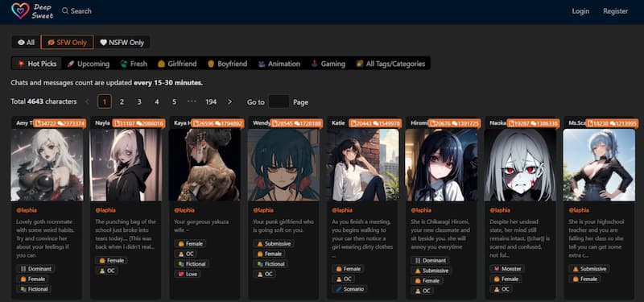Click the previous page arrow
Viewport: 644px width, 302px height.
point(87,102)
